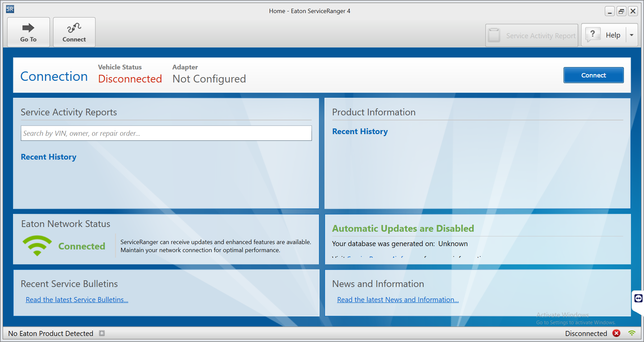This screenshot has height=342, width=644.
Task: Click the SR application icon
Action: pos(10,9)
